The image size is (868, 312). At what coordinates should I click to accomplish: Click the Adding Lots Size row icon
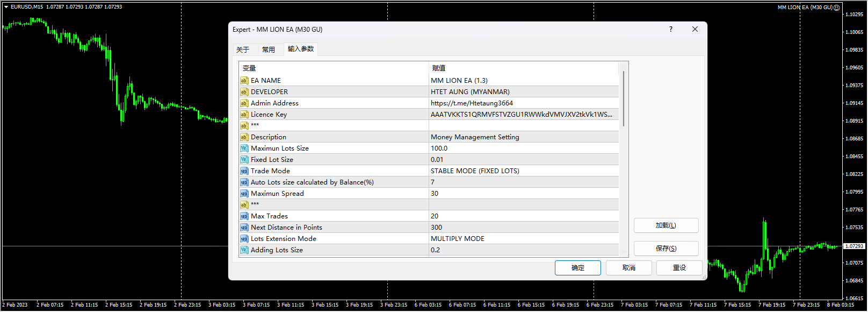pos(244,250)
